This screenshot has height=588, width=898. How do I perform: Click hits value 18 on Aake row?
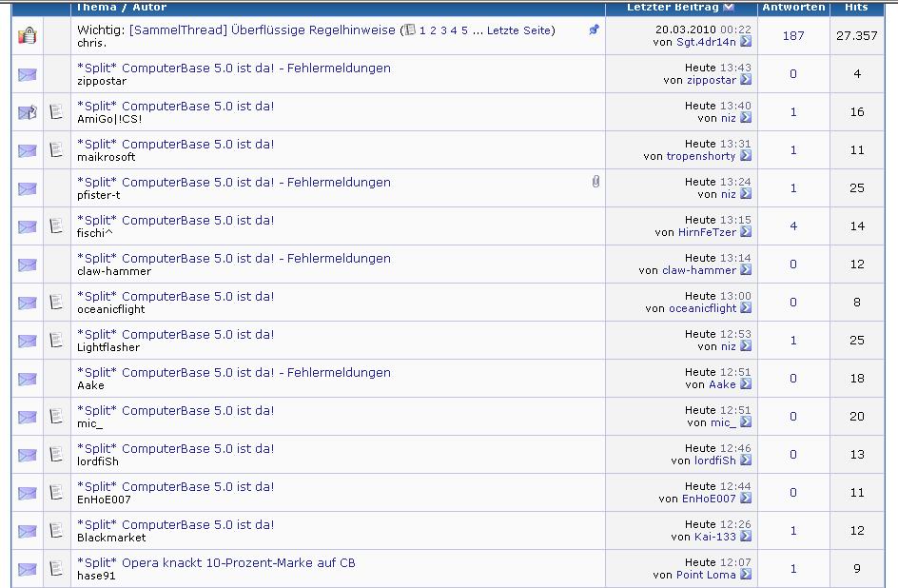click(857, 379)
